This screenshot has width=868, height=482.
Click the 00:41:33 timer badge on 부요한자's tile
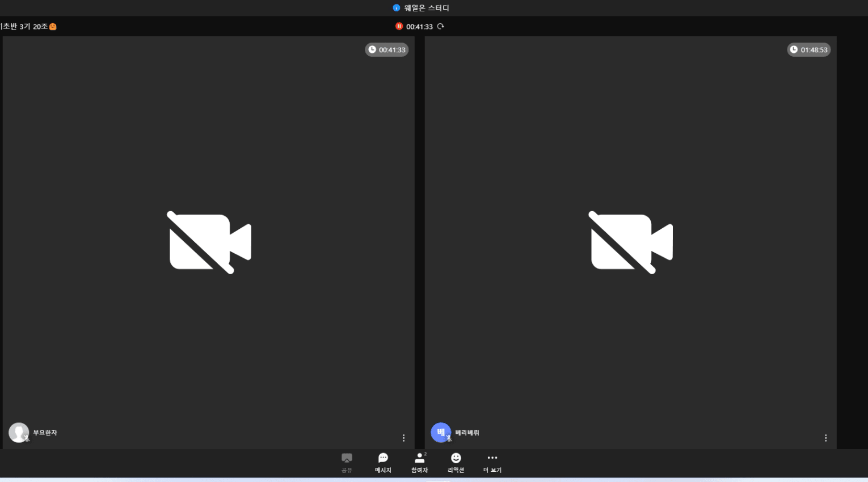coord(387,50)
